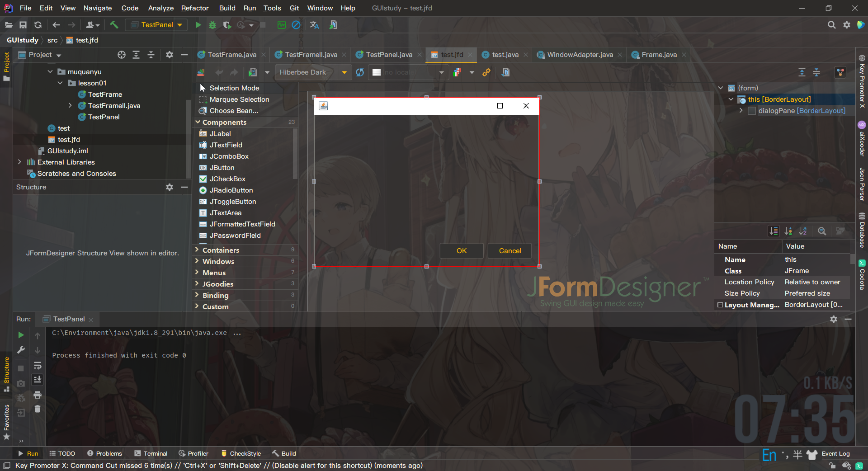Viewport: 868px width, 471px height.
Task: Clear Run console with trash icon
Action: tap(38, 409)
